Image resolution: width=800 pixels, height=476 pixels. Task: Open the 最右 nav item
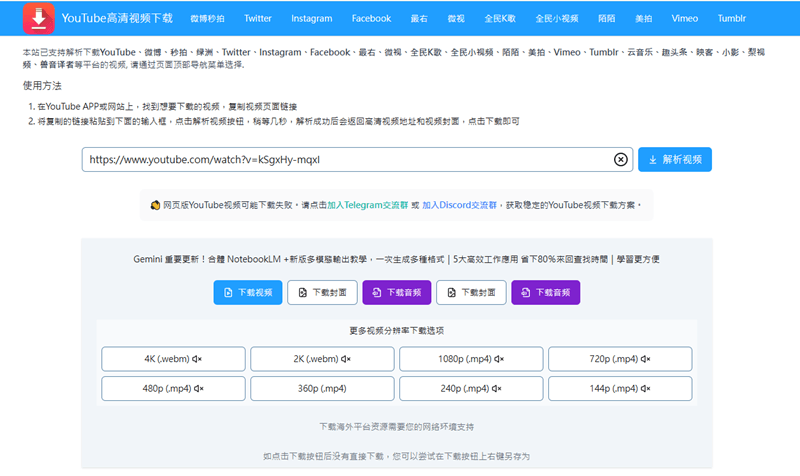pos(419,18)
